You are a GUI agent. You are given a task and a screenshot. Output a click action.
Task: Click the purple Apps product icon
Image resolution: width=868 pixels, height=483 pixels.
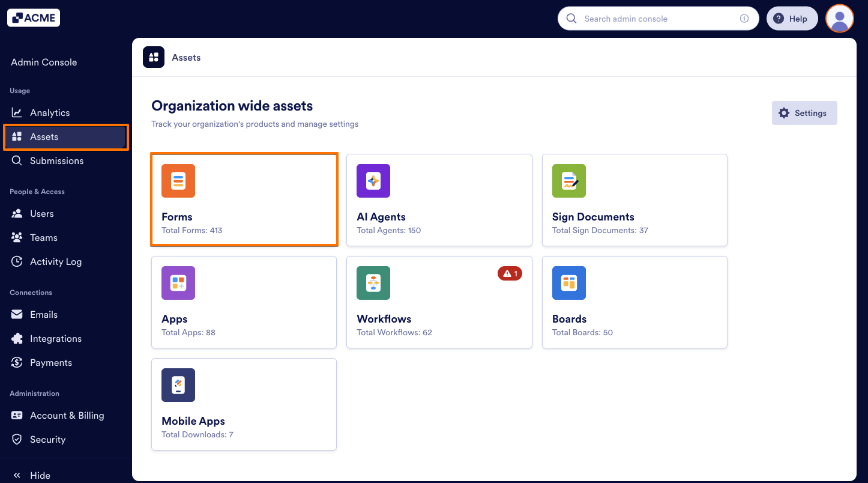178,283
